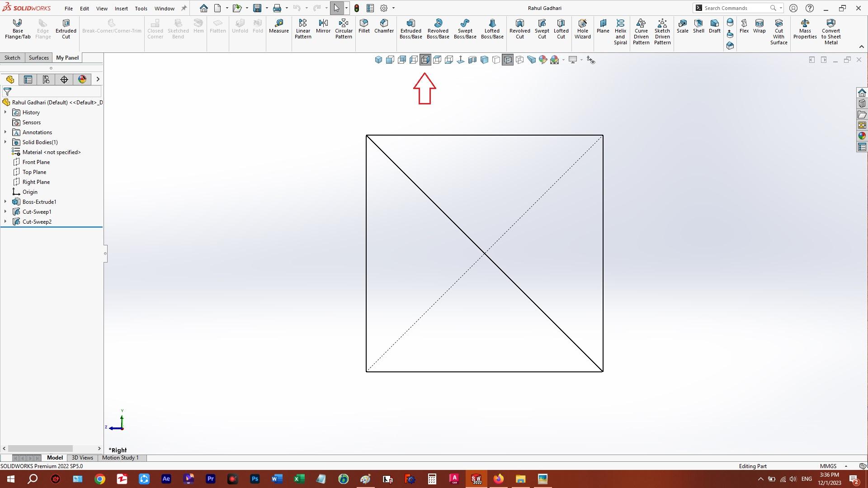Screen dimensions: 868x488
Task: Select Top Plane in feature tree
Action: 34,172
